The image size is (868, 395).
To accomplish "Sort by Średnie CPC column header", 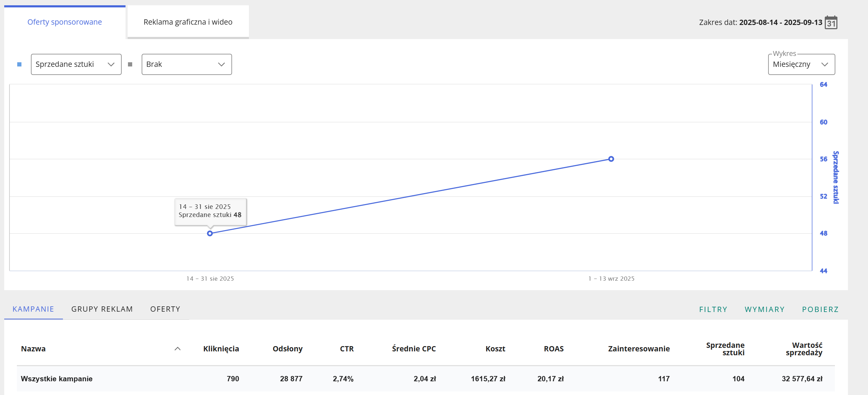I will click(x=414, y=349).
